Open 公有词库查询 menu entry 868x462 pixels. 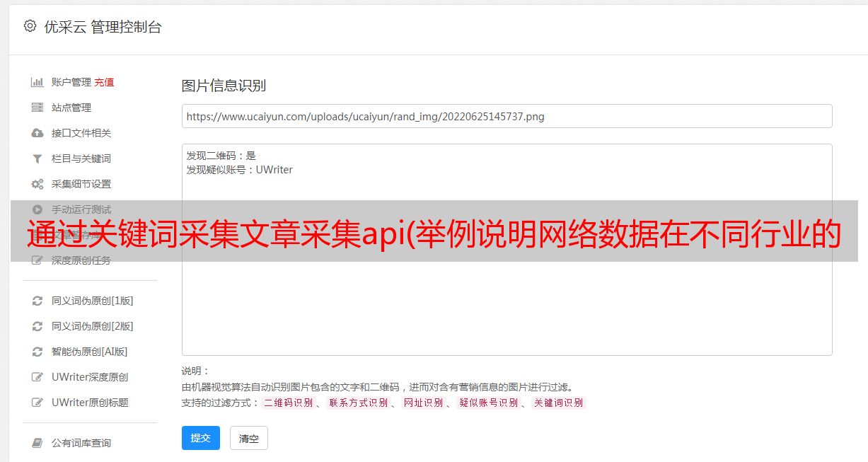[x=81, y=443]
